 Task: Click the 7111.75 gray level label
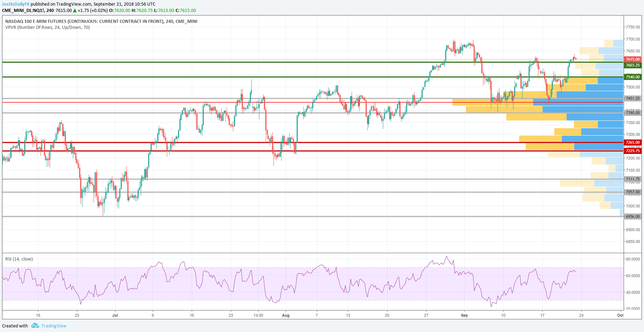(633, 179)
